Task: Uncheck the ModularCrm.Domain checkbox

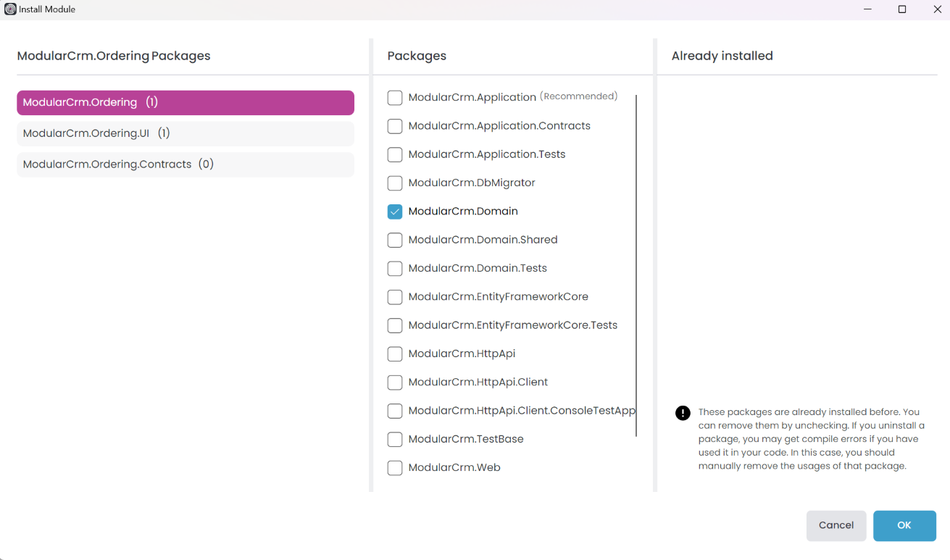Action: [395, 212]
